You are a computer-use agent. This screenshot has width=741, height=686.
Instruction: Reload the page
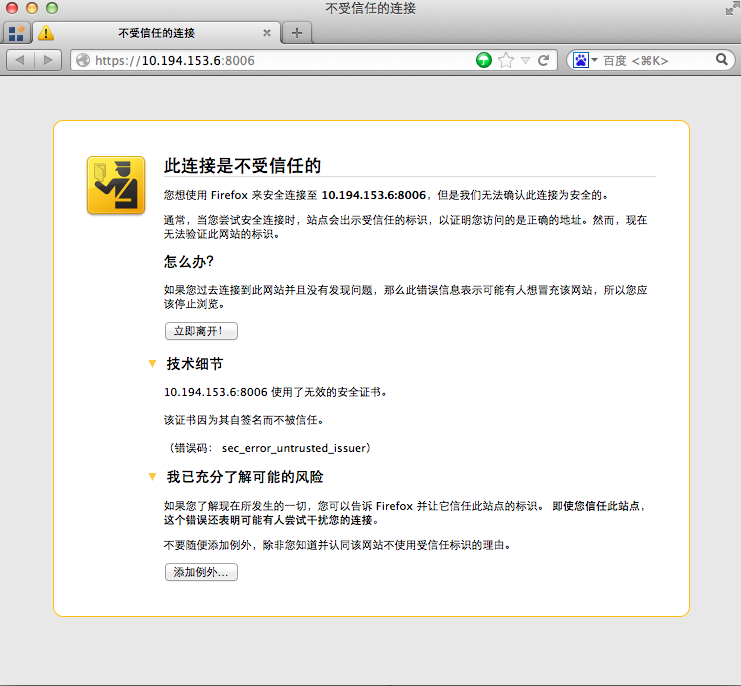[x=543, y=60]
